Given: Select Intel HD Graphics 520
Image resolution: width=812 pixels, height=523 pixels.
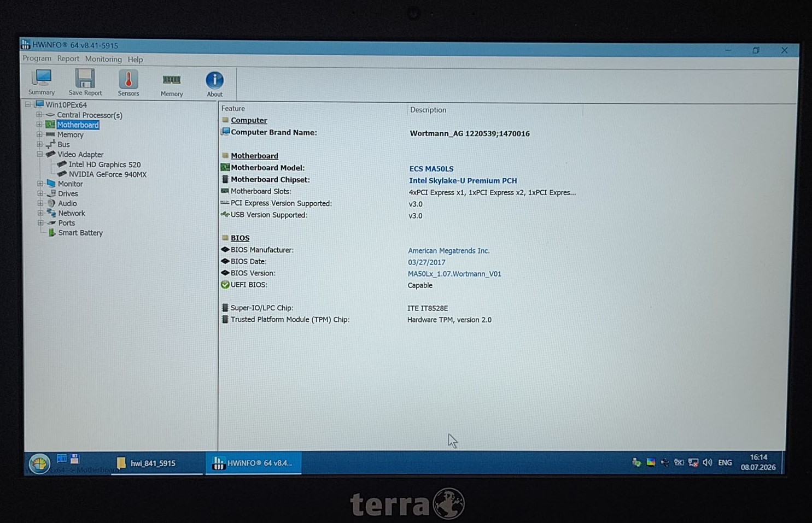Looking at the screenshot, I should point(104,164).
